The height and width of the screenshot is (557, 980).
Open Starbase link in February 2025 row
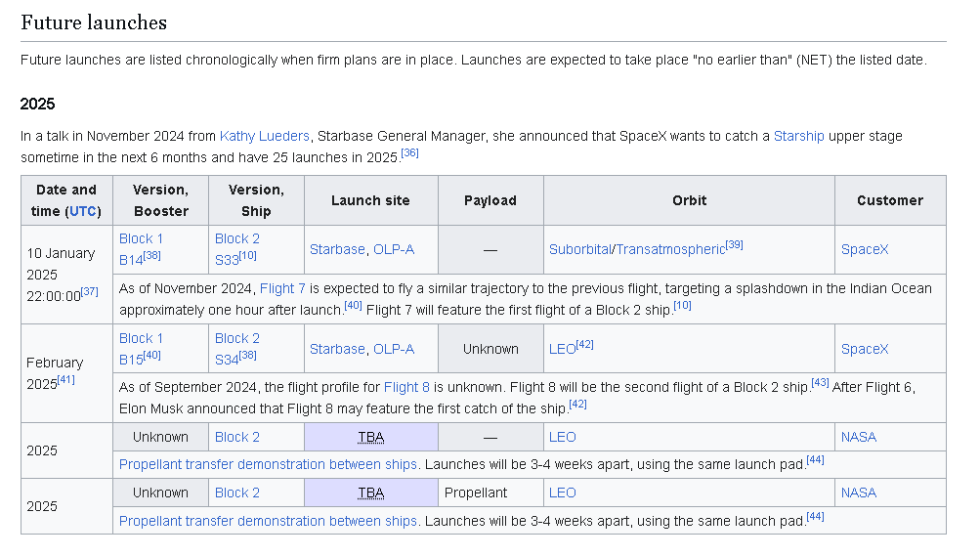click(x=337, y=350)
